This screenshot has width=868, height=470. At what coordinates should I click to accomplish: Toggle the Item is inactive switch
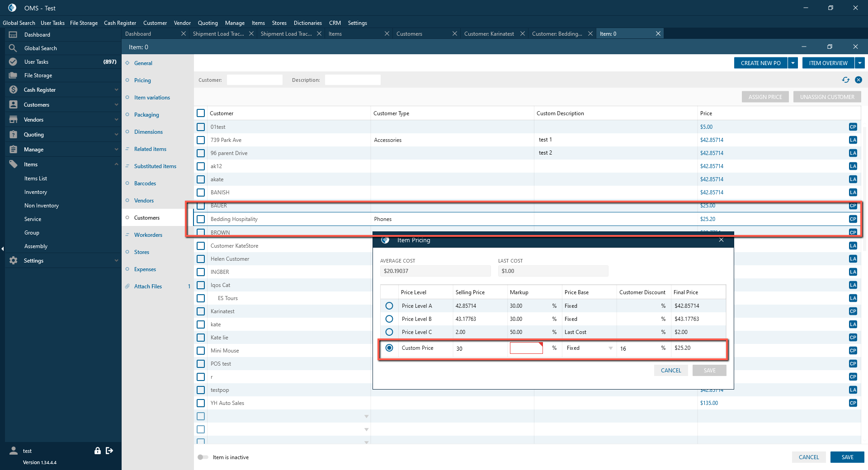203,457
